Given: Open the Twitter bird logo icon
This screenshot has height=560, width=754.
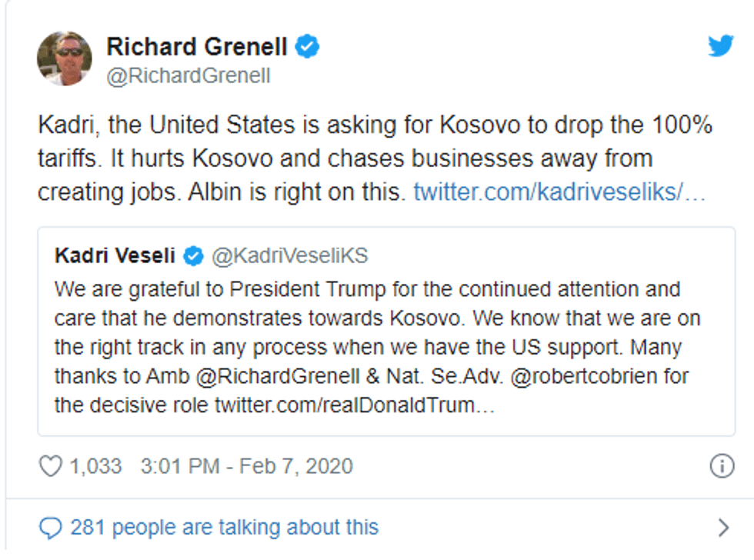Looking at the screenshot, I should point(720,46).
